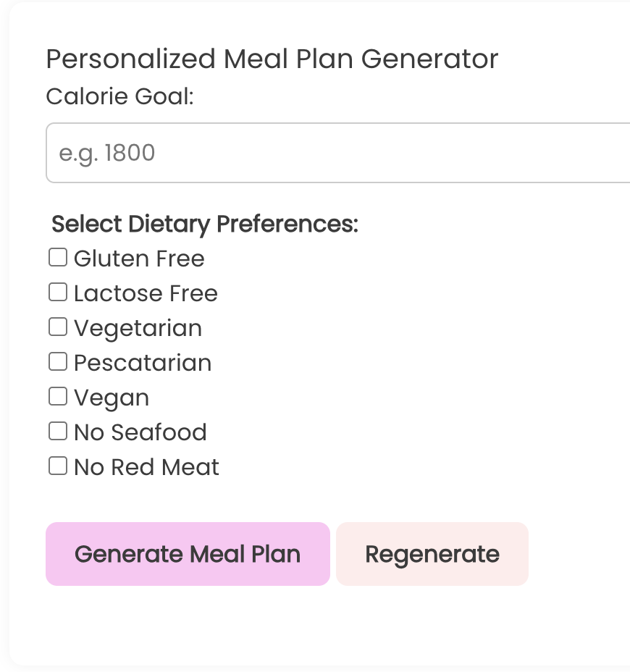Click the Generate Meal Plan button
This screenshot has width=630, height=672.
[x=188, y=554]
